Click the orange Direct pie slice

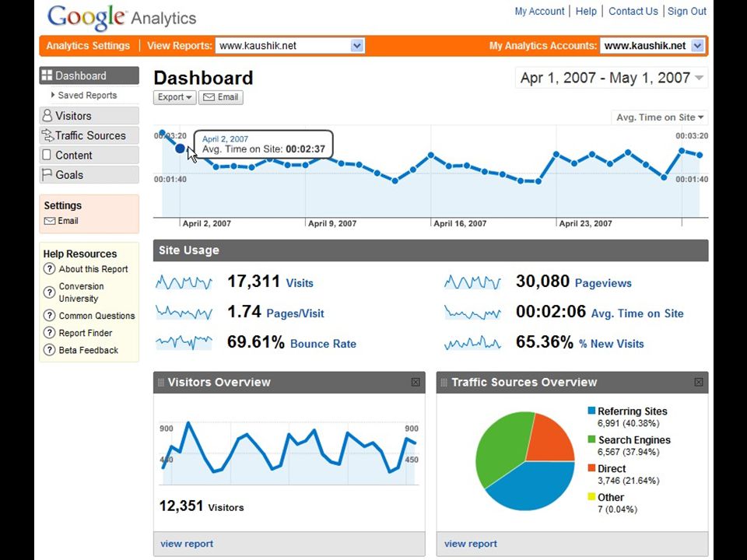(x=552, y=438)
